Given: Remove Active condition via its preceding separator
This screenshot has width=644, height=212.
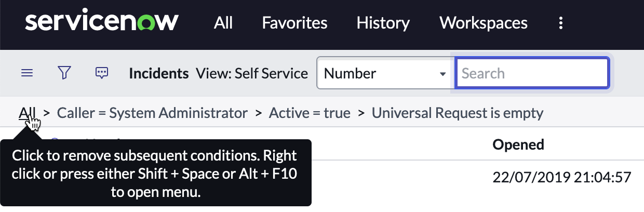Looking at the screenshot, I should (258, 113).
